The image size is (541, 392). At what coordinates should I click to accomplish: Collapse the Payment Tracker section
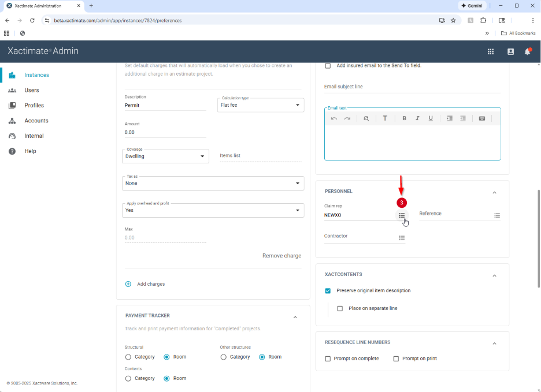point(295,317)
